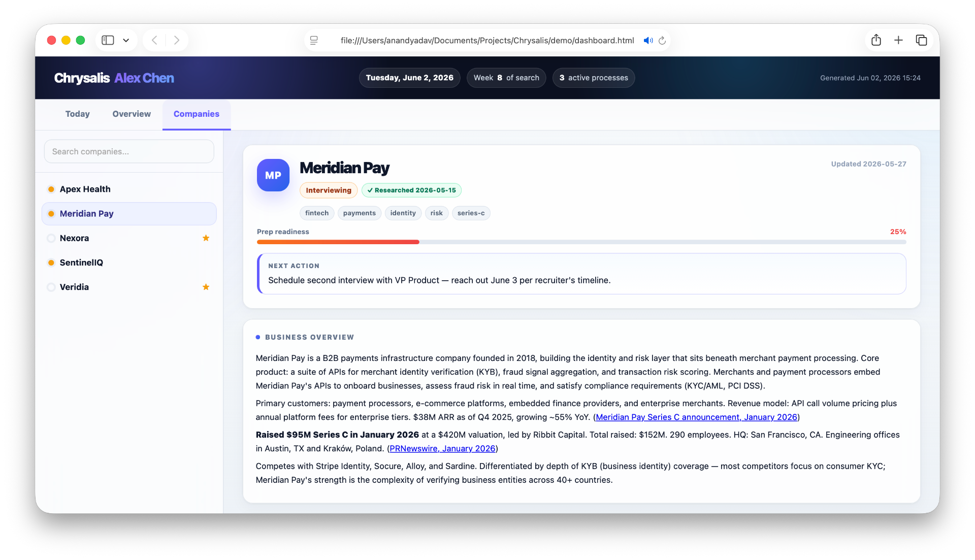Open Nexora in the company list

click(129, 238)
